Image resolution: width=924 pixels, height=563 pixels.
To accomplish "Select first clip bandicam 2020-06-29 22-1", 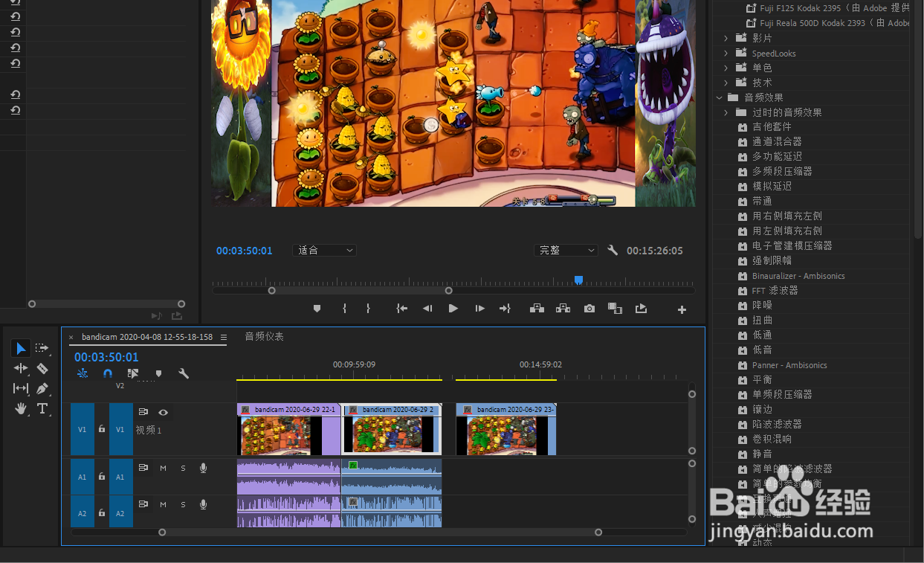I will (288, 430).
